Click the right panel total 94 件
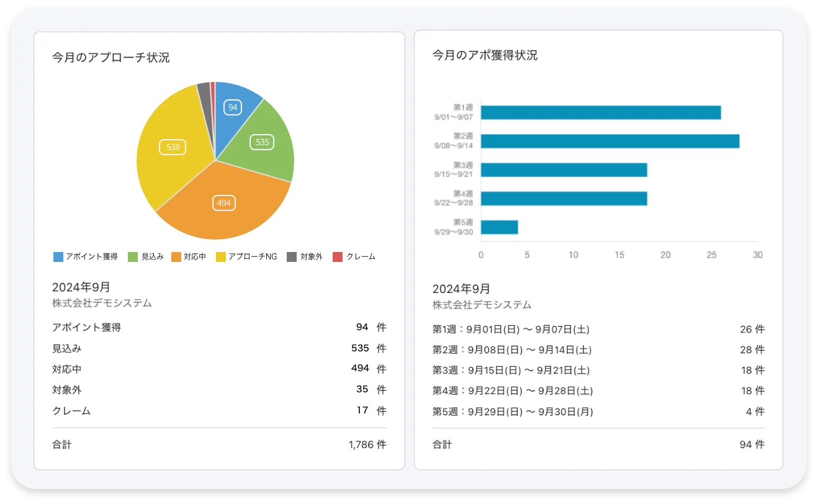This screenshot has width=818, height=504. (752, 444)
